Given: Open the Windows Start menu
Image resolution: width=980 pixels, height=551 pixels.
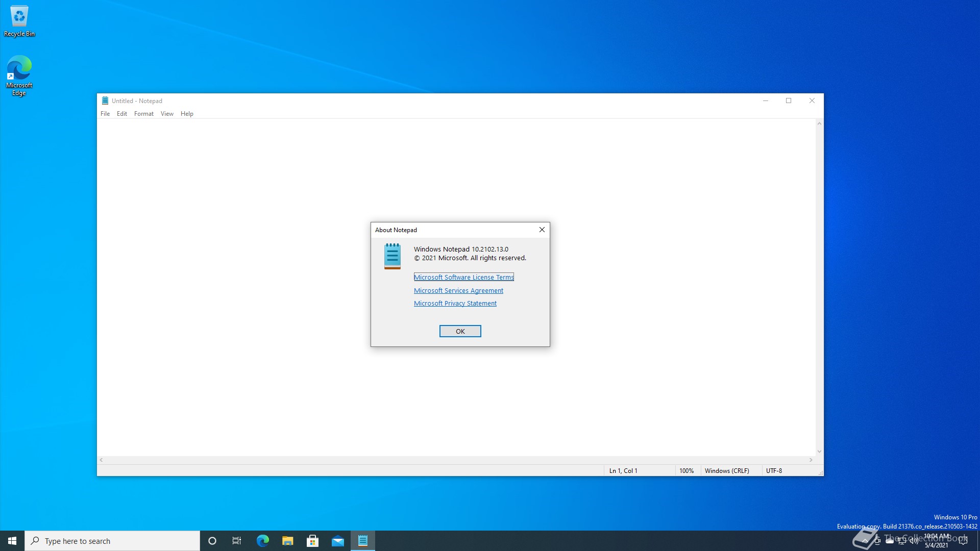Looking at the screenshot, I should tap(12, 541).
